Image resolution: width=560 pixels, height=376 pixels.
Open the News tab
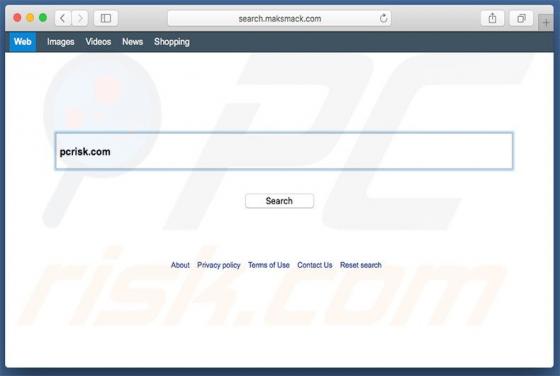[x=132, y=42]
